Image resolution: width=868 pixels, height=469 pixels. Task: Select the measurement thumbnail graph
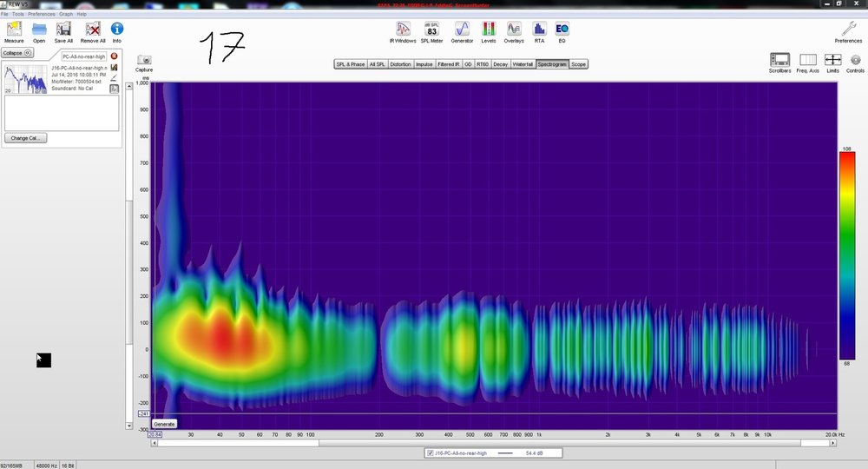click(25, 79)
